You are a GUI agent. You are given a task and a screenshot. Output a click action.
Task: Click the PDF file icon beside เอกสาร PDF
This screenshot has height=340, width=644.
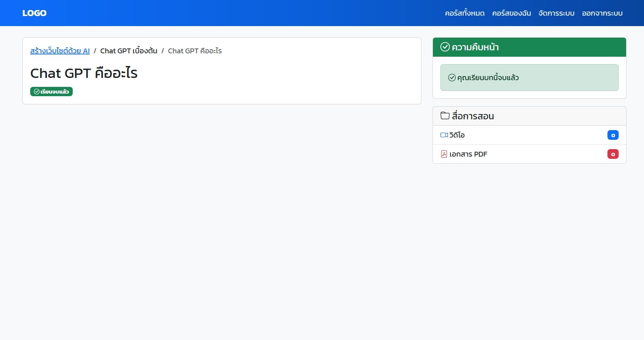coord(444,154)
